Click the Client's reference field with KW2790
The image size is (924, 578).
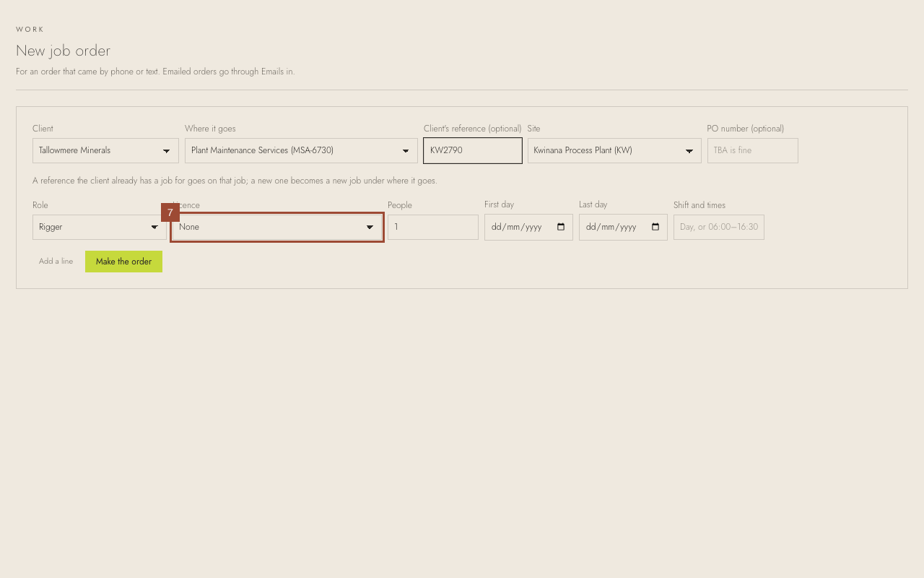[x=473, y=150]
